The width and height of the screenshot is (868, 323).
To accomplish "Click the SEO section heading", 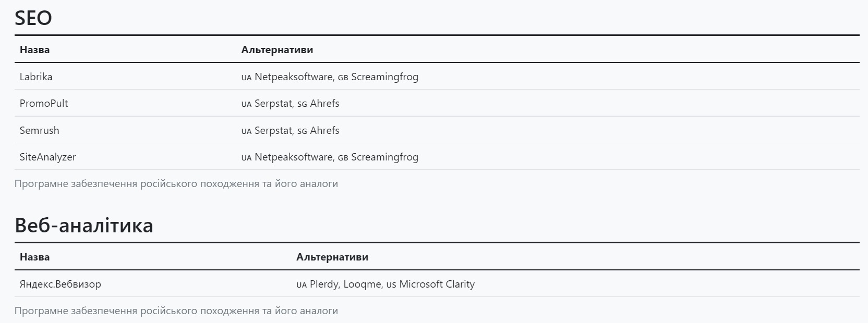I will tap(33, 18).
